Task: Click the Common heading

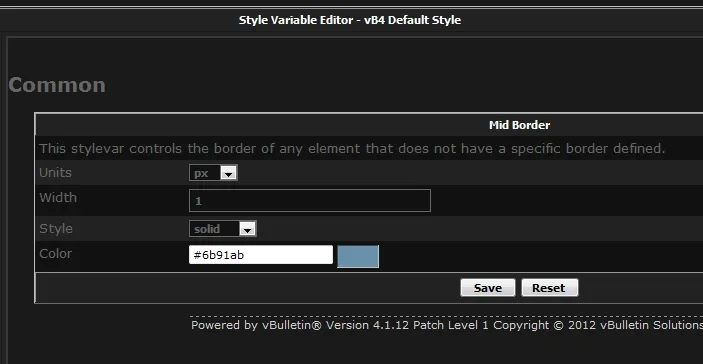Action: (57, 85)
